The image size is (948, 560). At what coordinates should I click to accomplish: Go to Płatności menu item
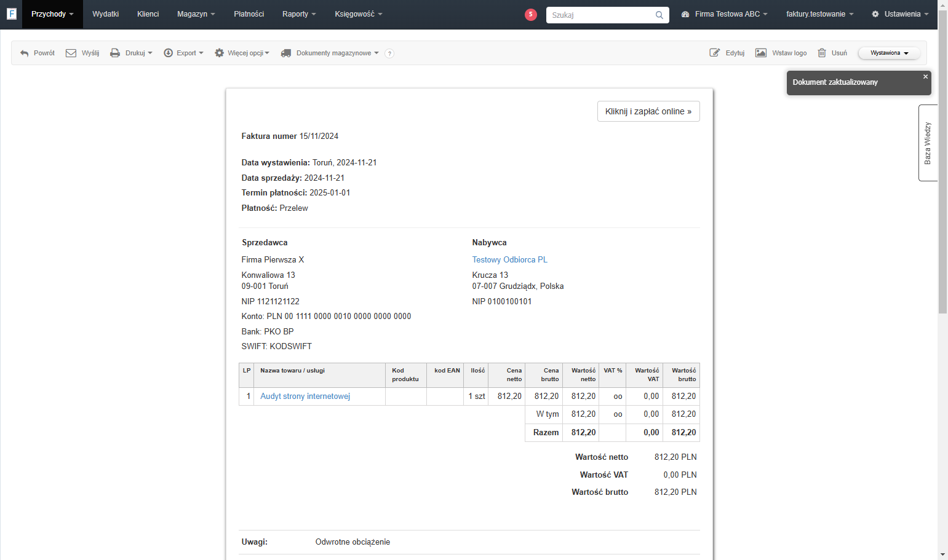coord(249,14)
